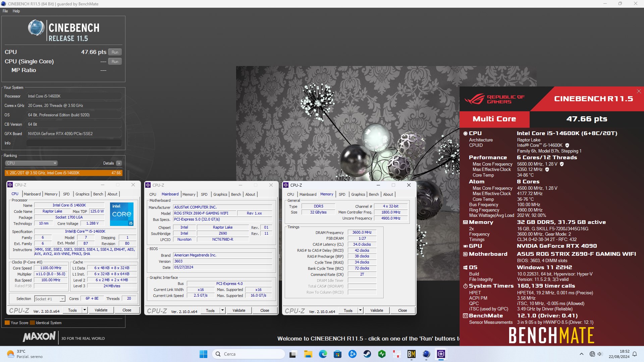Open Tools dropdown arrow in first CPU-Z window
Viewport: 644px width, 362px height.
tap(85, 310)
